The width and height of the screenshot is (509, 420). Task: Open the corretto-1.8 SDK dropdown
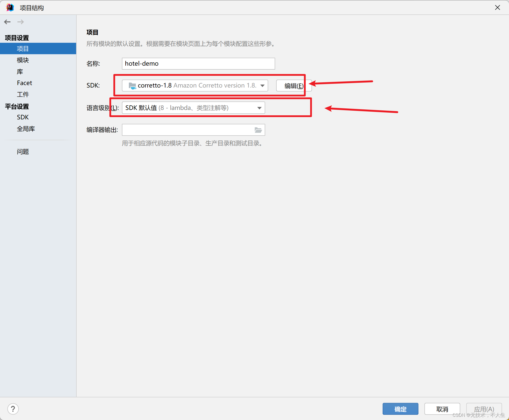tap(195, 86)
